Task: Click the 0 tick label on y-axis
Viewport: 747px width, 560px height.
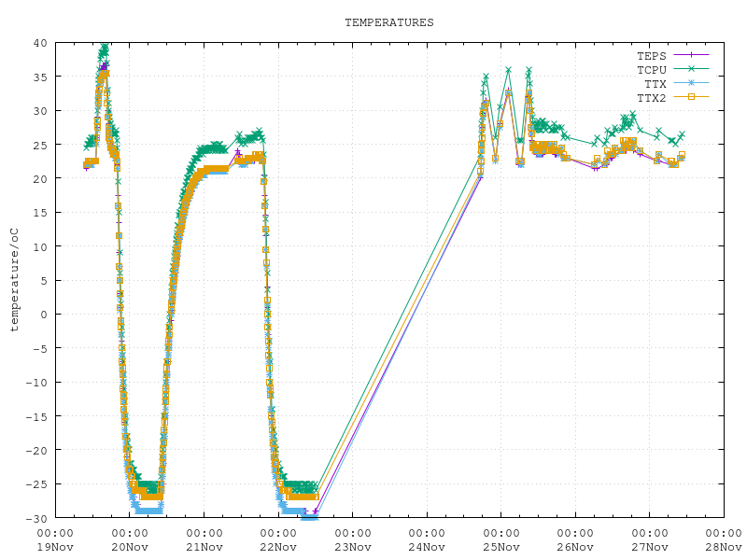Action: [x=43, y=315]
